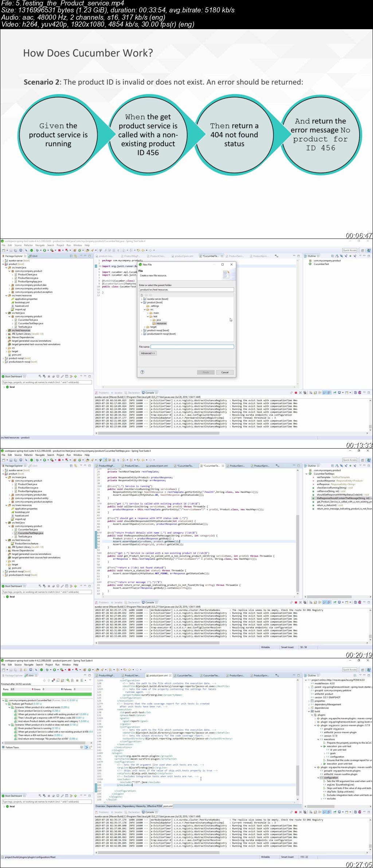Click Open Perspective icon in 00:13:33 frame

click(363, 251)
